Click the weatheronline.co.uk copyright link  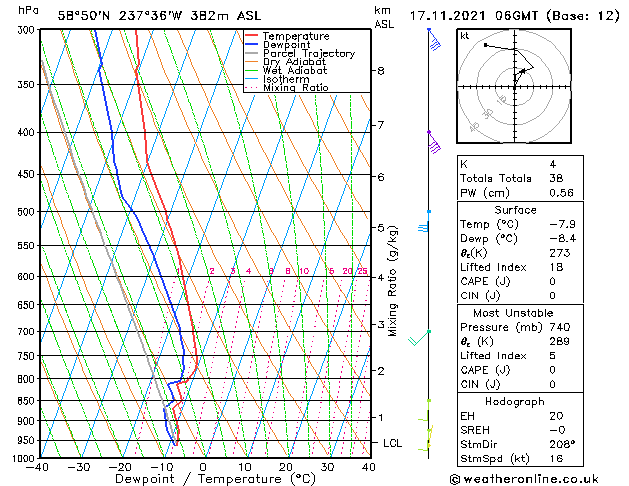coord(523,479)
